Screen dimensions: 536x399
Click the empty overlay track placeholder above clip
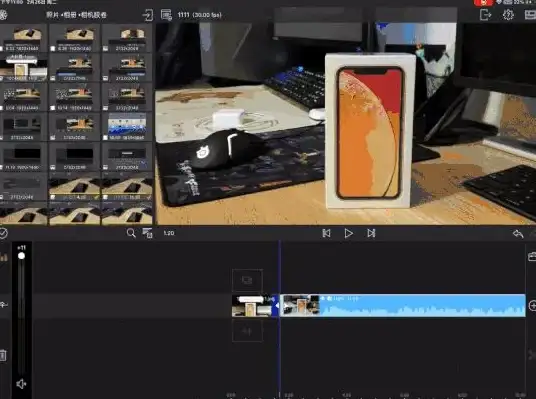pyautogui.click(x=247, y=281)
